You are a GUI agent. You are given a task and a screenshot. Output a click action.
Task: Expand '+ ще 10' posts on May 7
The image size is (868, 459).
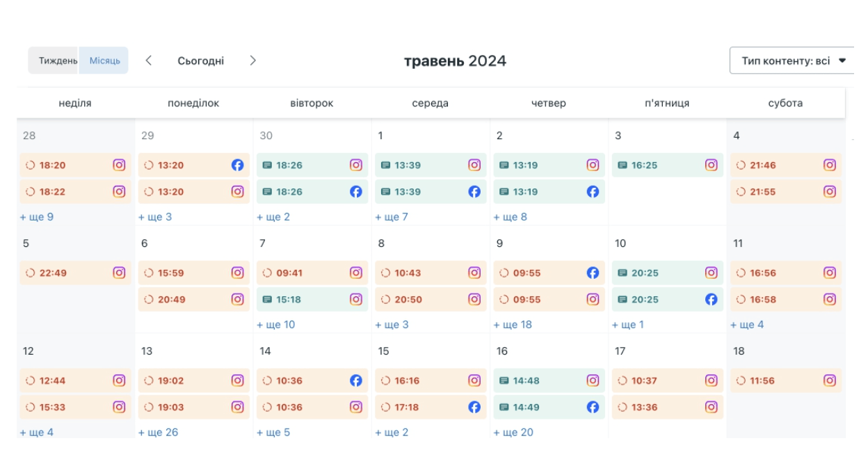[x=275, y=325]
